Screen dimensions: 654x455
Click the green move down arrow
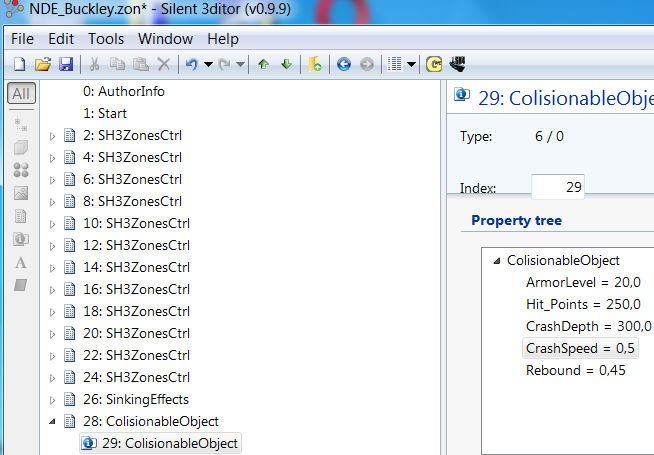pos(287,64)
